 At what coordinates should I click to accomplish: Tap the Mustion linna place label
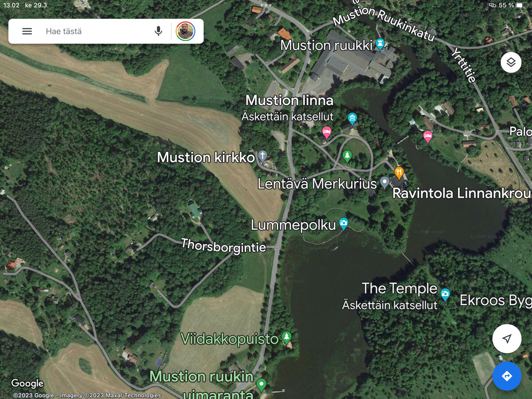pos(289,100)
